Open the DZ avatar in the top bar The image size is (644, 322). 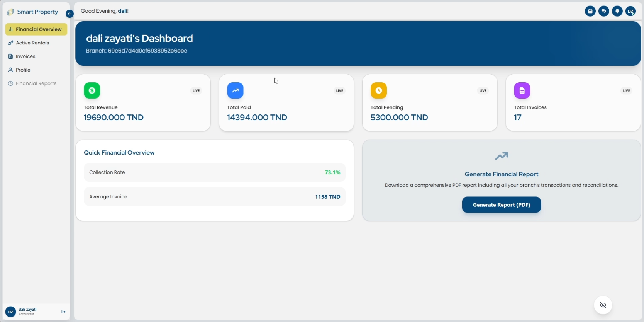(630, 11)
